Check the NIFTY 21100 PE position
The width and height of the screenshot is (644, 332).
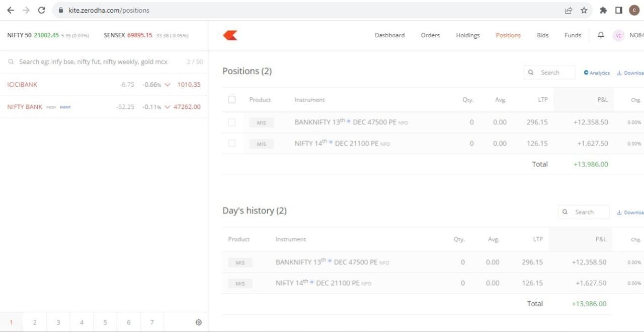coord(232,143)
